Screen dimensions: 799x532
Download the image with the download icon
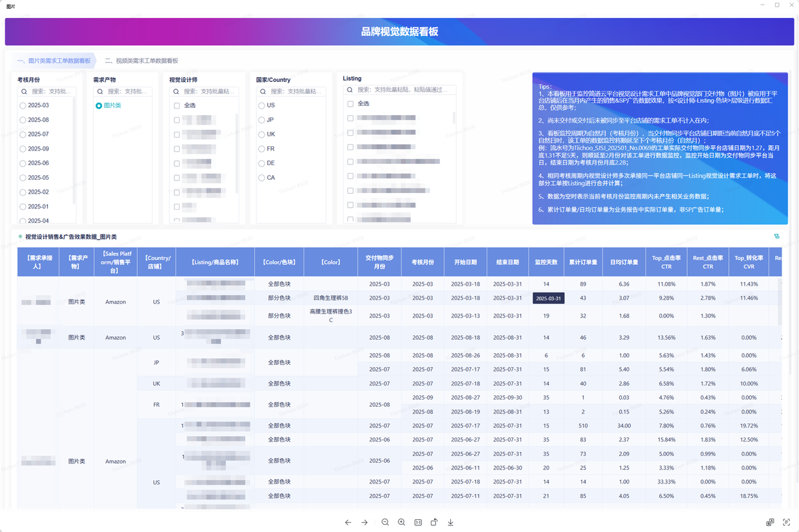[x=451, y=523]
